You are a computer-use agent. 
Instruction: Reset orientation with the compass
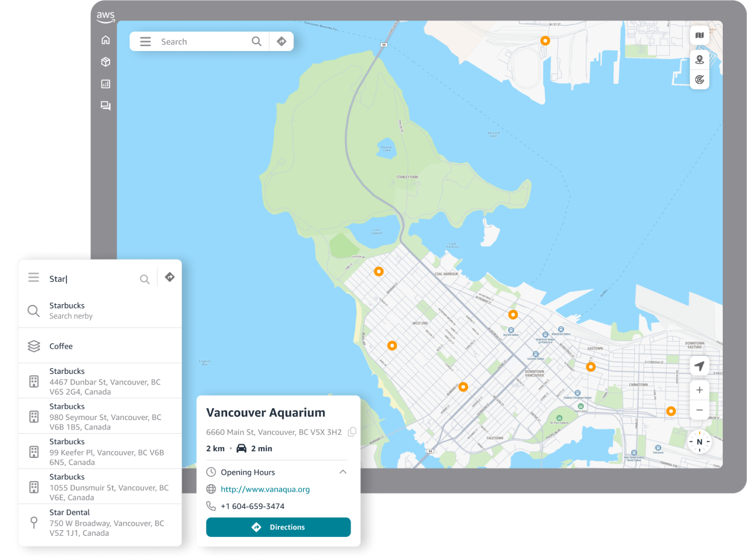(x=700, y=442)
